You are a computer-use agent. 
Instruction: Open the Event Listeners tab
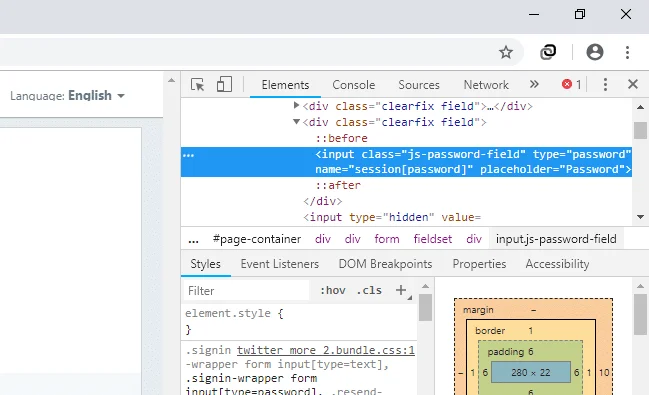tap(279, 264)
